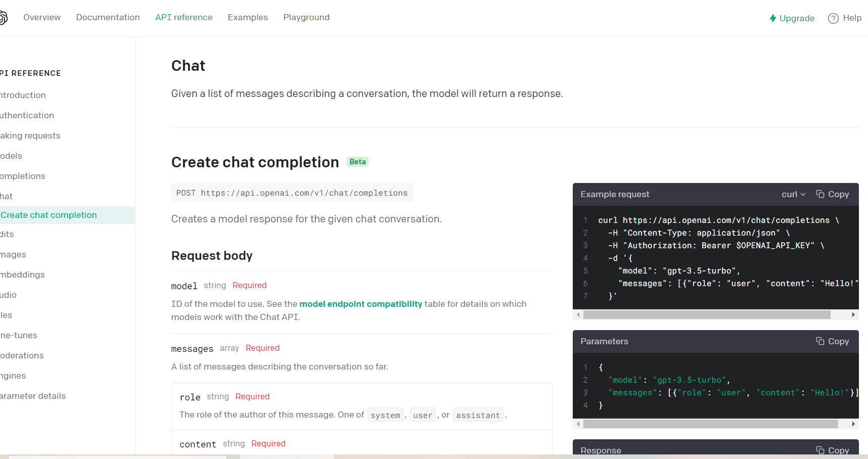Go to Embeddings in the sidebar
868x459 pixels.
click(x=22, y=274)
